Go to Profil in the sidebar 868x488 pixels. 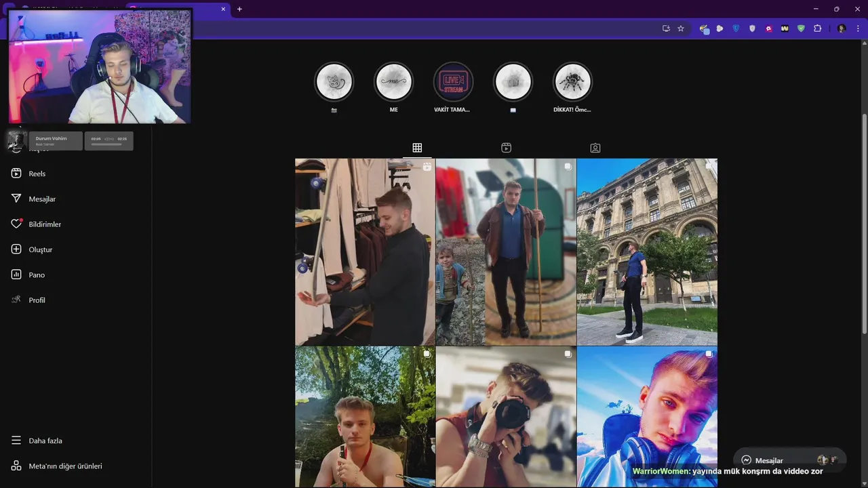[28, 300]
